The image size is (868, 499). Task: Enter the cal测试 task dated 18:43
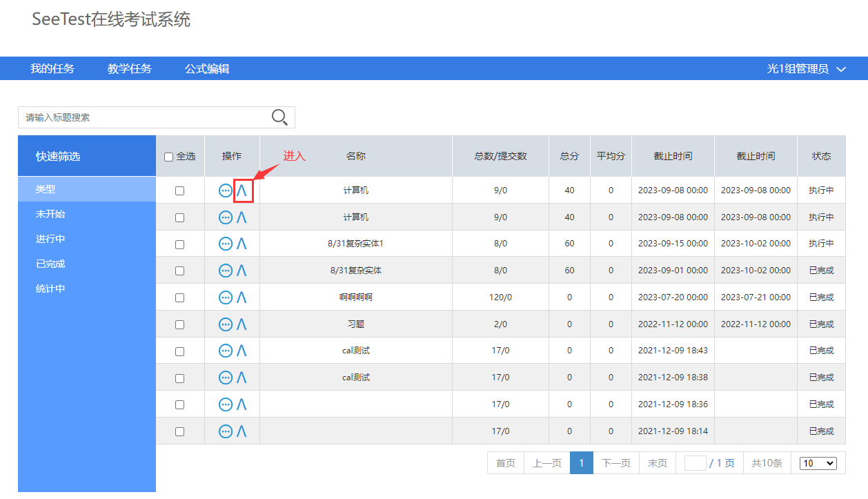pos(241,351)
